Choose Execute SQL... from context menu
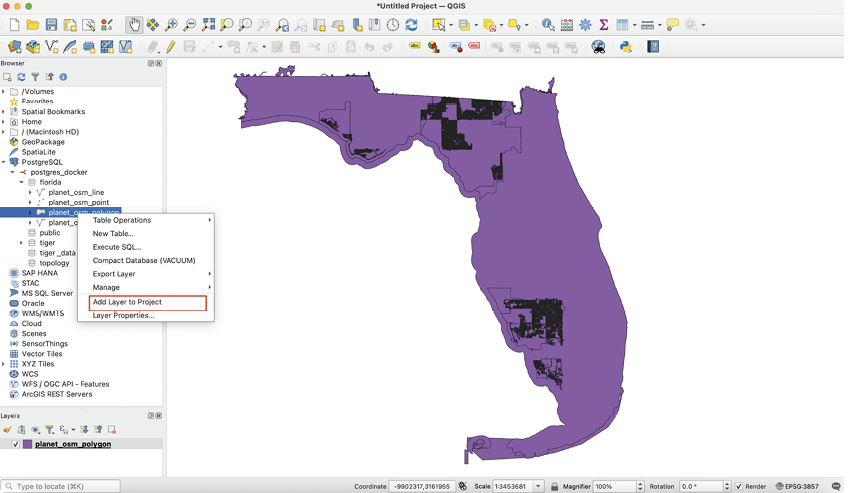The height and width of the screenshot is (493, 858). (x=146, y=247)
